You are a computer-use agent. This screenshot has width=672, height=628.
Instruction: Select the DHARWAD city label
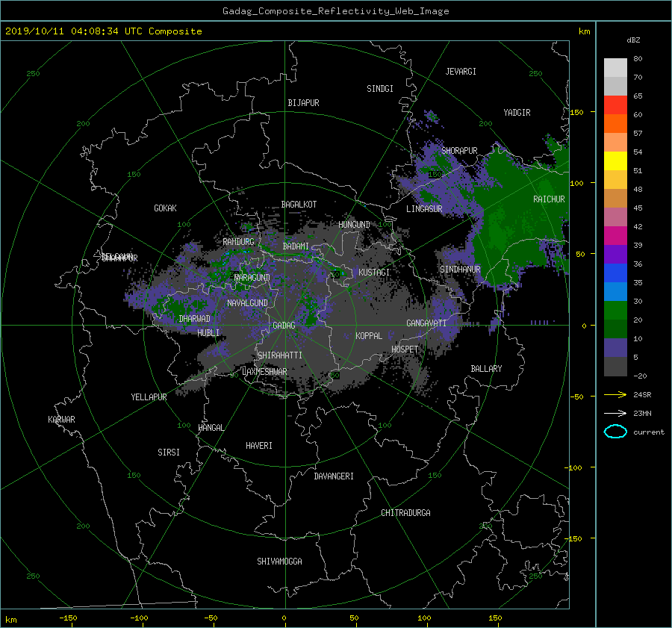(x=194, y=319)
